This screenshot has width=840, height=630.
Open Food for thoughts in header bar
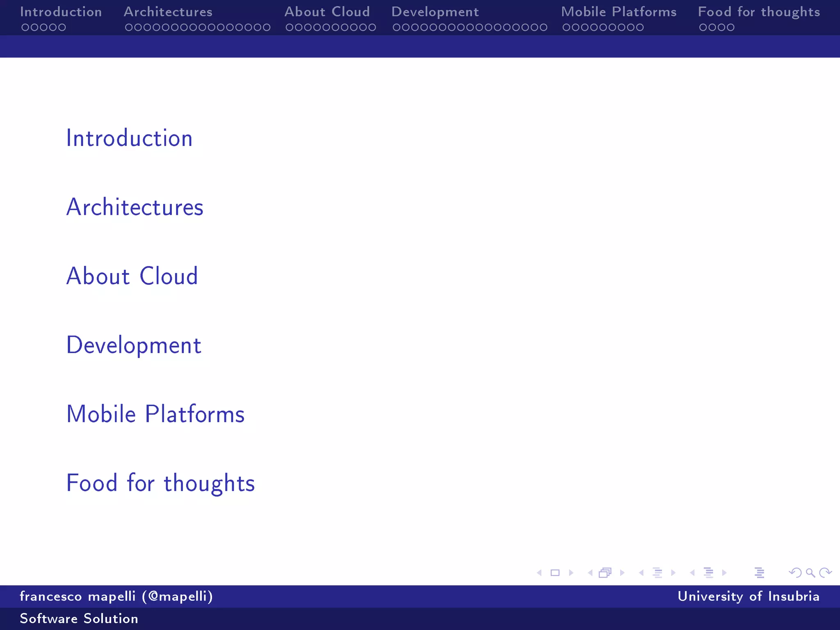[x=759, y=12]
